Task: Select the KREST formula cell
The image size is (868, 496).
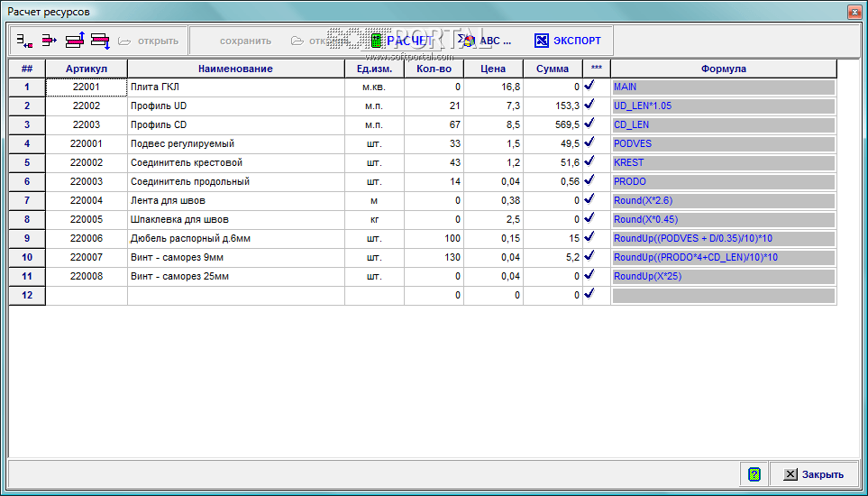Action: (x=724, y=162)
